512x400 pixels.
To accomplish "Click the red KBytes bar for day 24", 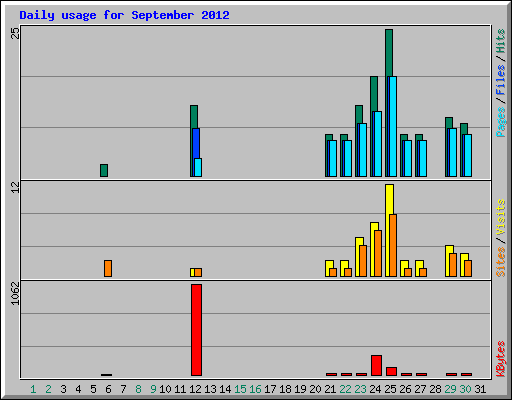I will (376, 365).
